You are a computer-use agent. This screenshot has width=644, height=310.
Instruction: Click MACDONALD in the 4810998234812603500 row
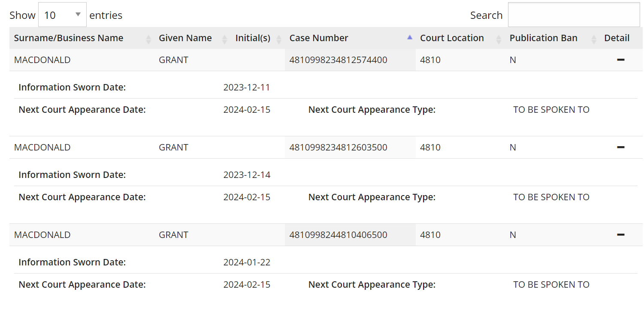point(42,147)
